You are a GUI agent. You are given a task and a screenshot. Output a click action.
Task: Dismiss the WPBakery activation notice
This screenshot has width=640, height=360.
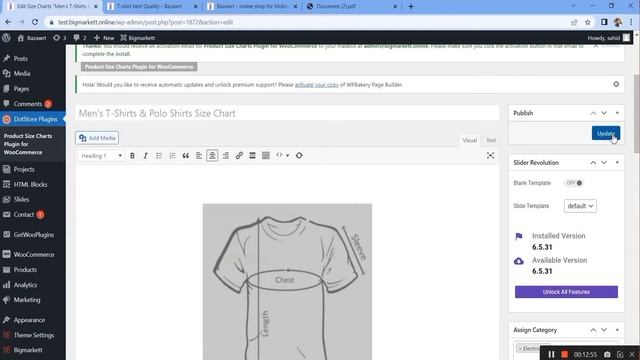tap(616, 84)
